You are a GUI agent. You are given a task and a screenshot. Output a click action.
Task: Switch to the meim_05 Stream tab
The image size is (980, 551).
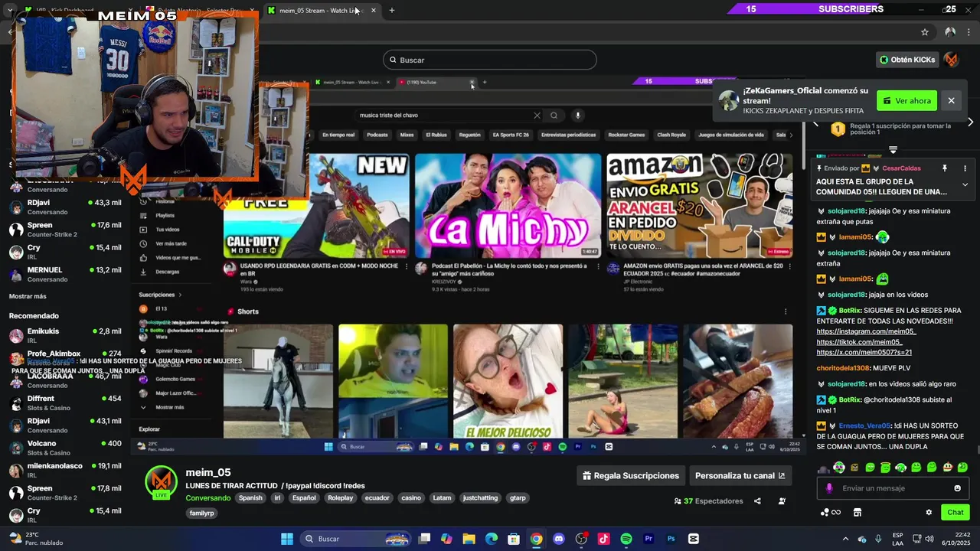[318, 10]
